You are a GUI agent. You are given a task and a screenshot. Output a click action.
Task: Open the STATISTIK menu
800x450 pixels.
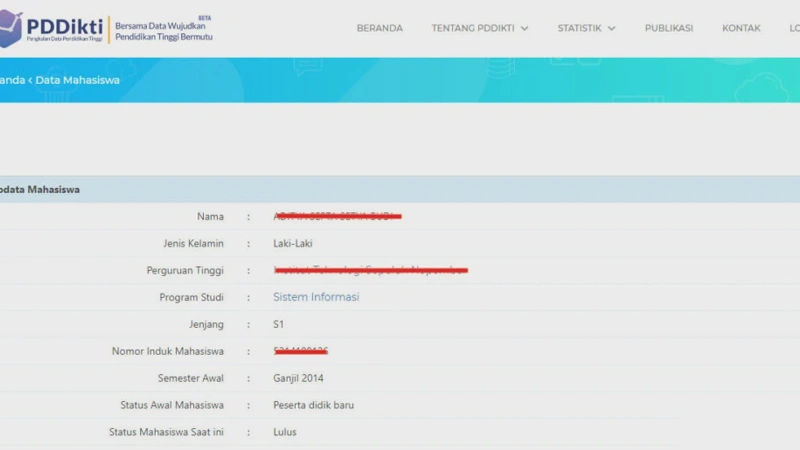579,28
